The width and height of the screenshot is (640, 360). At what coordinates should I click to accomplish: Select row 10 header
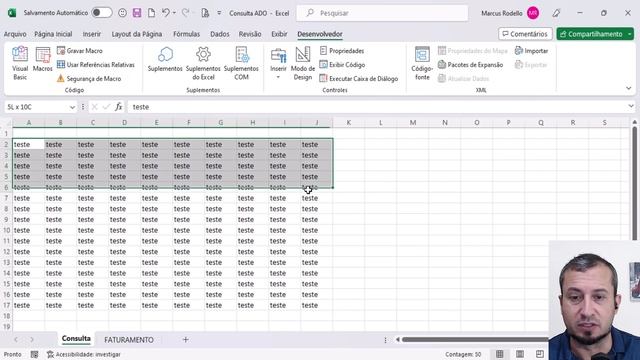click(x=7, y=230)
